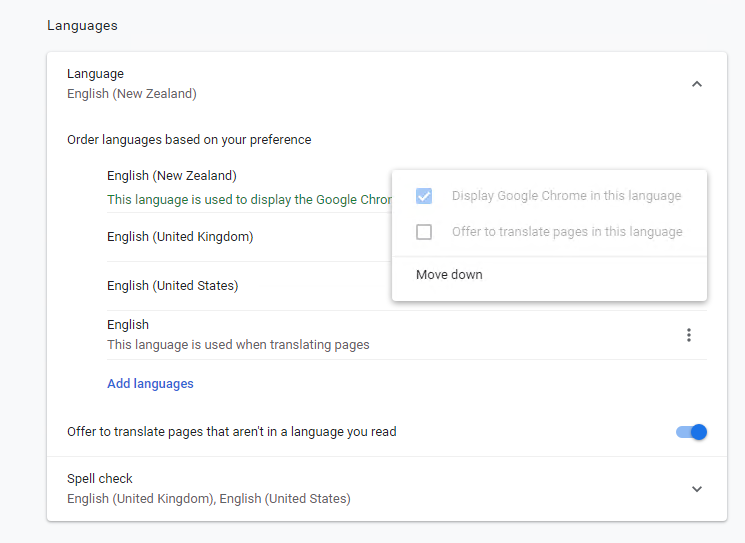Expand the Spell check section
The image size is (745, 543).
[697, 489]
